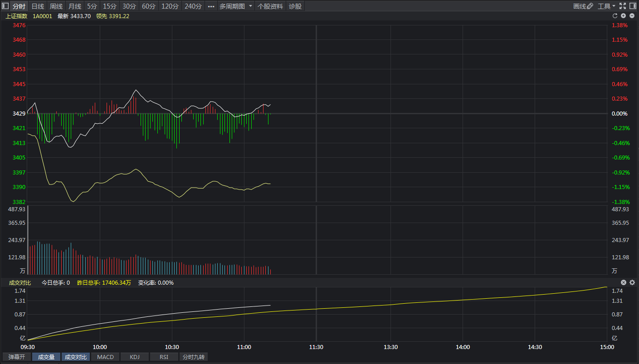
Task: Enter fullscreen with the expand arrows icon
Action: point(622,6)
